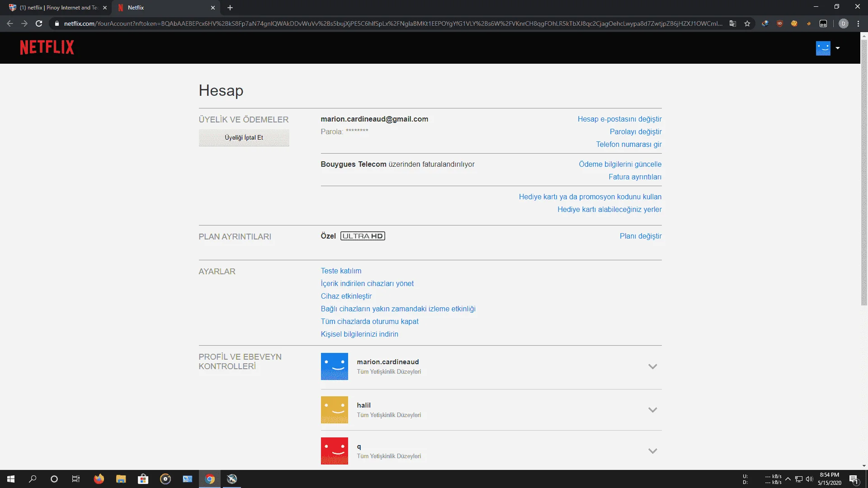Open Hediye kartı alabileceğiniz yerler link

(609, 210)
